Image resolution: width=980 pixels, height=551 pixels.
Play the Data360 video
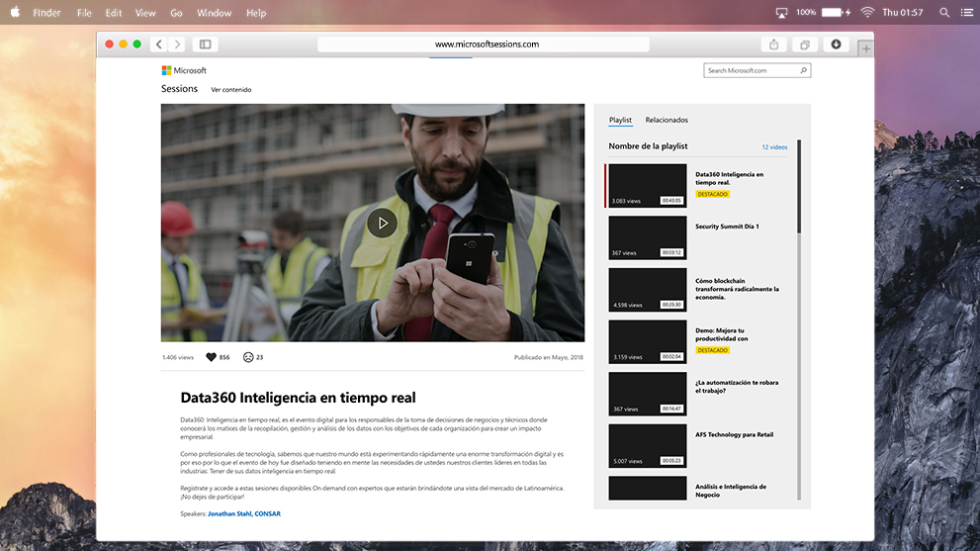[x=382, y=223]
